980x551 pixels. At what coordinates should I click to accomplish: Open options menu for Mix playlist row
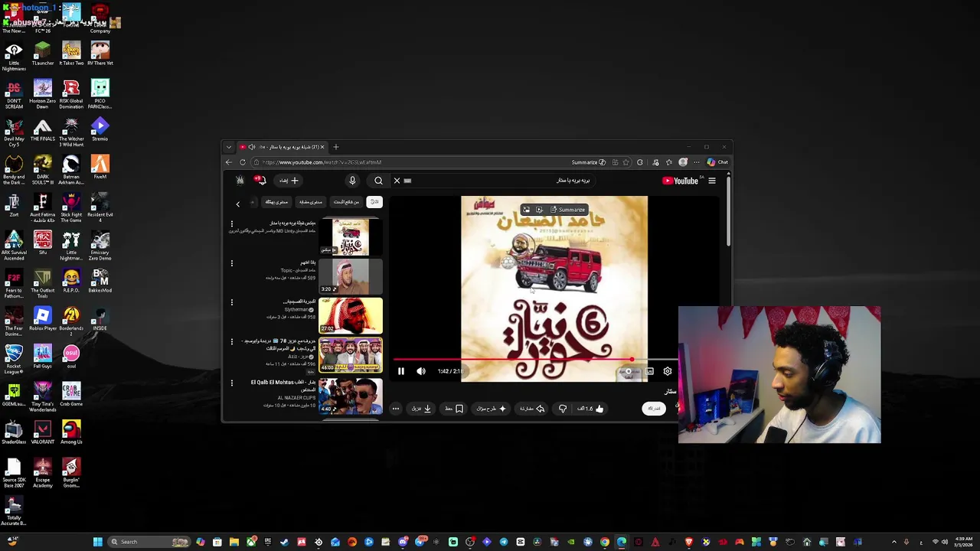tap(232, 224)
